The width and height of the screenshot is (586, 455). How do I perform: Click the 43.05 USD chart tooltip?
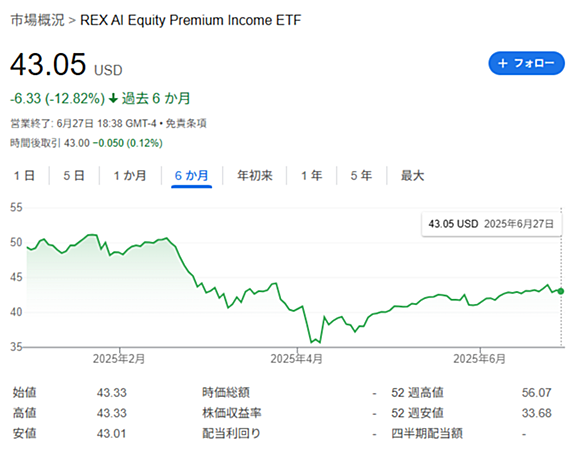tap(491, 224)
